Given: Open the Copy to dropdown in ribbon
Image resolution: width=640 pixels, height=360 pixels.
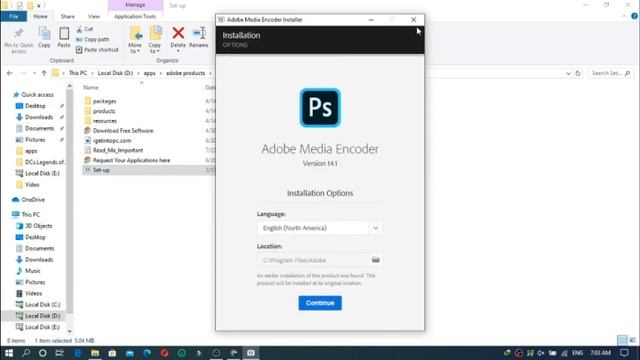Looking at the screenshot, I should 155,40.
